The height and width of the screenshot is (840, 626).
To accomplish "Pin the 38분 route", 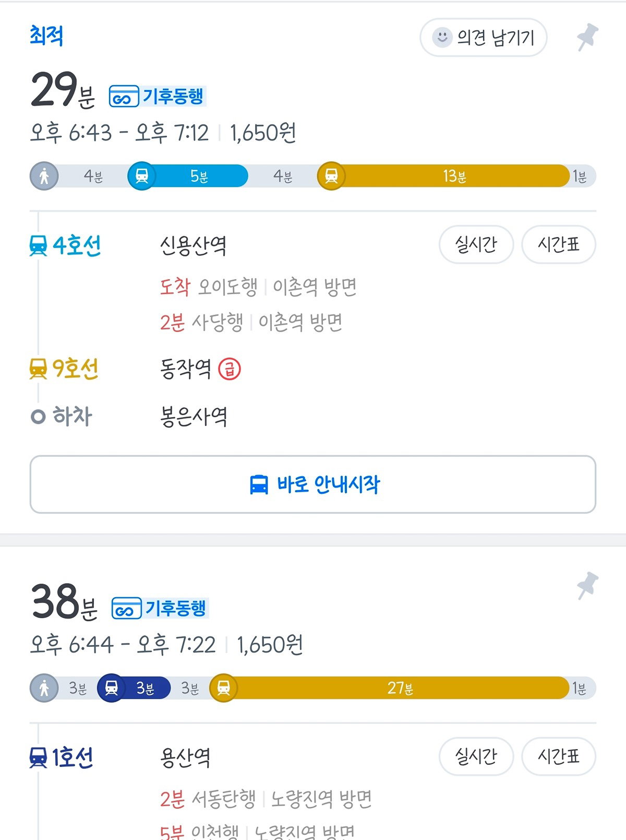I will click(x=587, y=585).
